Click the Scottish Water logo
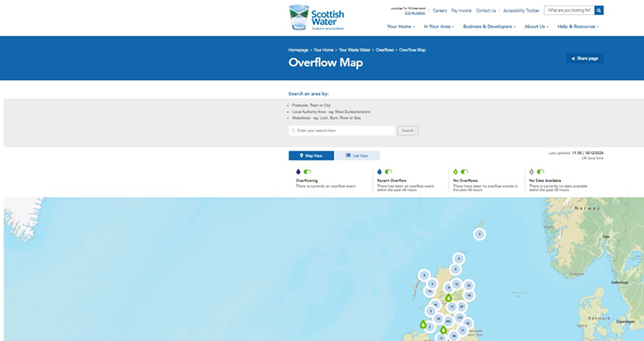 click(x=316, y=17)
